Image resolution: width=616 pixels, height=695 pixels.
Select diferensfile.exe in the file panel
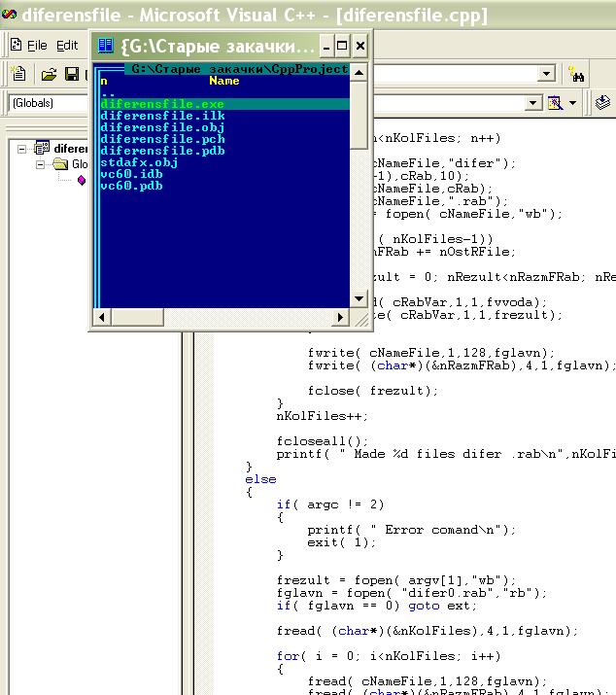(162, 104)
